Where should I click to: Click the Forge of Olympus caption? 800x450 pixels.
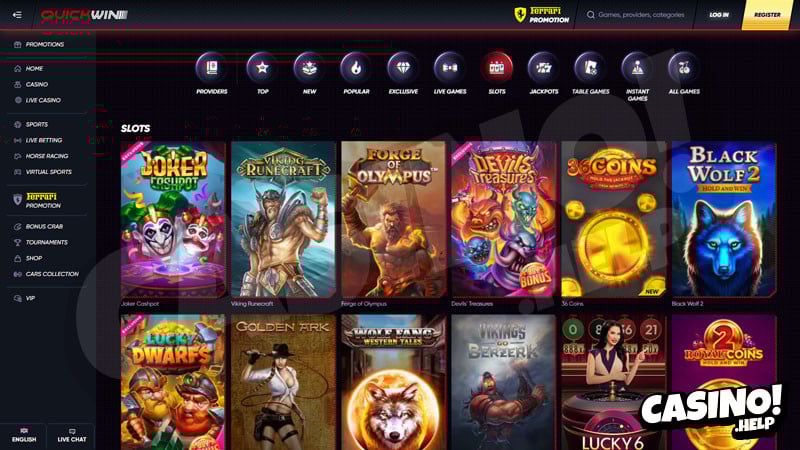click(x=364, y=304)
